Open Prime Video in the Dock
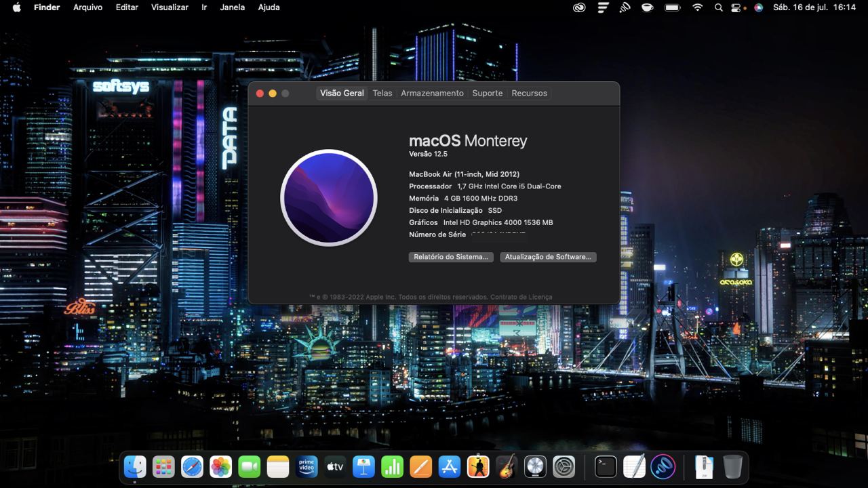868x488 pixels. 307,466
